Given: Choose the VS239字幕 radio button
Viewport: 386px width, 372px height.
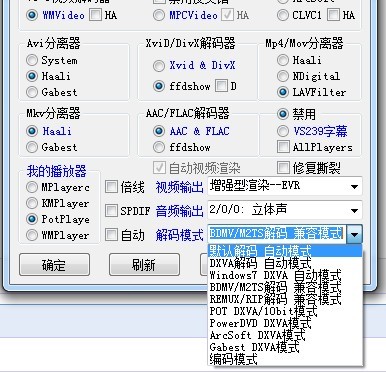Looking at the screenshot, I should (283, 131).
